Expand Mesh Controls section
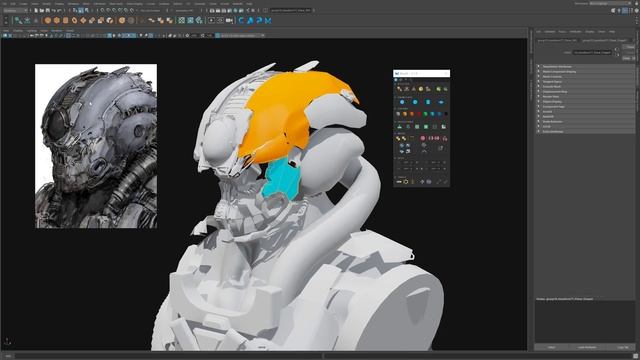The image size is (640, 360). click(585, 76)
